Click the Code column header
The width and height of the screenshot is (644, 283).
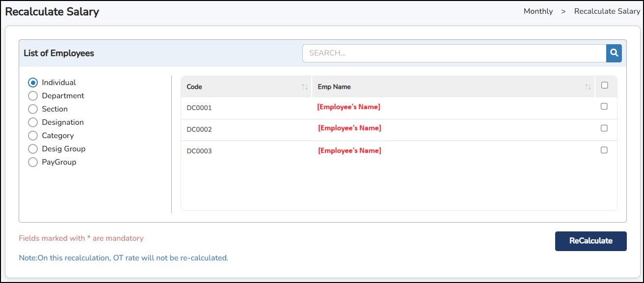pos(194,87)
